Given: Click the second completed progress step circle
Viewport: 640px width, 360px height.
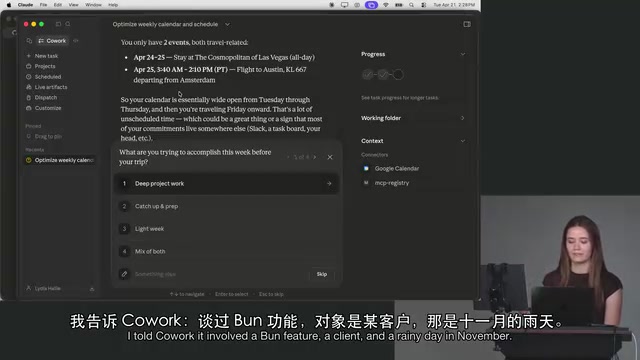Looking at the screenshot, I should click(x=383, y=75).
